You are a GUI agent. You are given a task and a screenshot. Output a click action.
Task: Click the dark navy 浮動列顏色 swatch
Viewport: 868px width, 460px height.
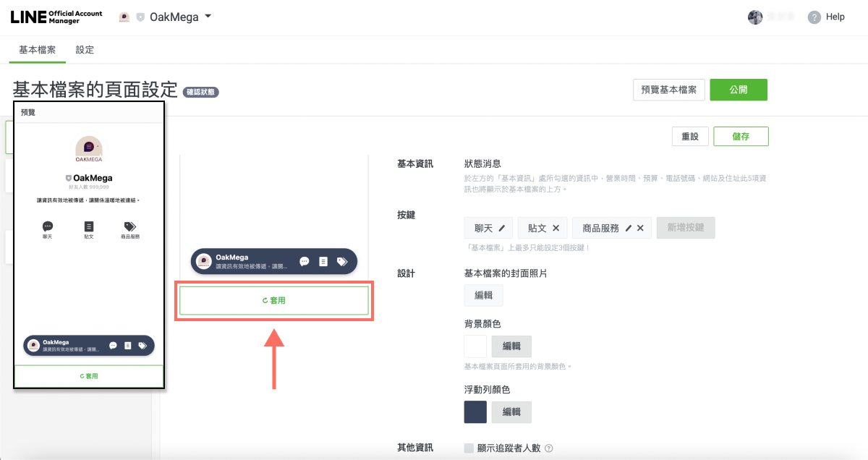475,412
